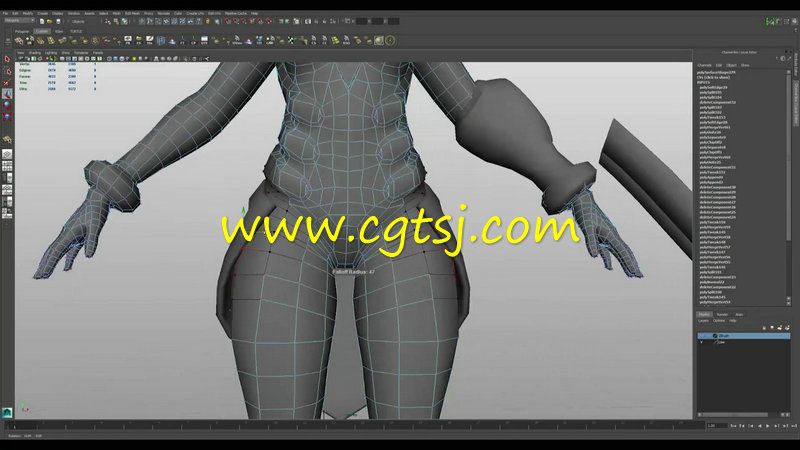Switch to Custom shelf tab

42,31
